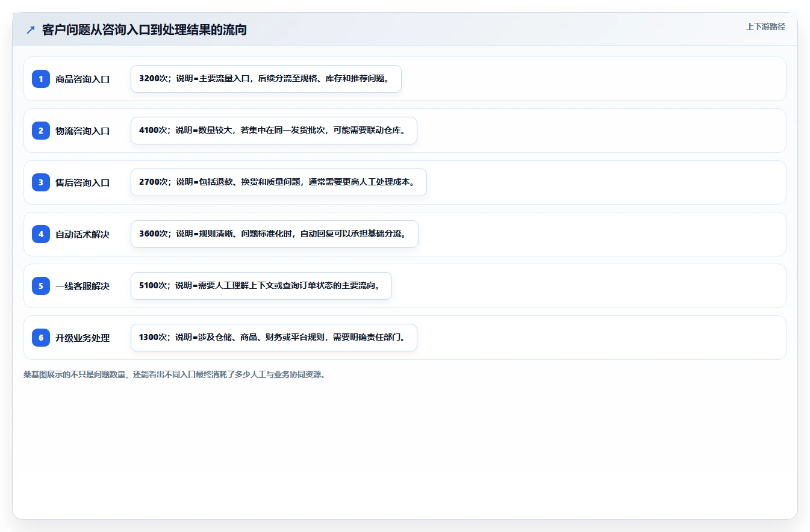Image resolution: width=810 pixels, height=532 pixels.
Task: Click the number 3 badge for 售后咨询入口
Action: (41, 182)
